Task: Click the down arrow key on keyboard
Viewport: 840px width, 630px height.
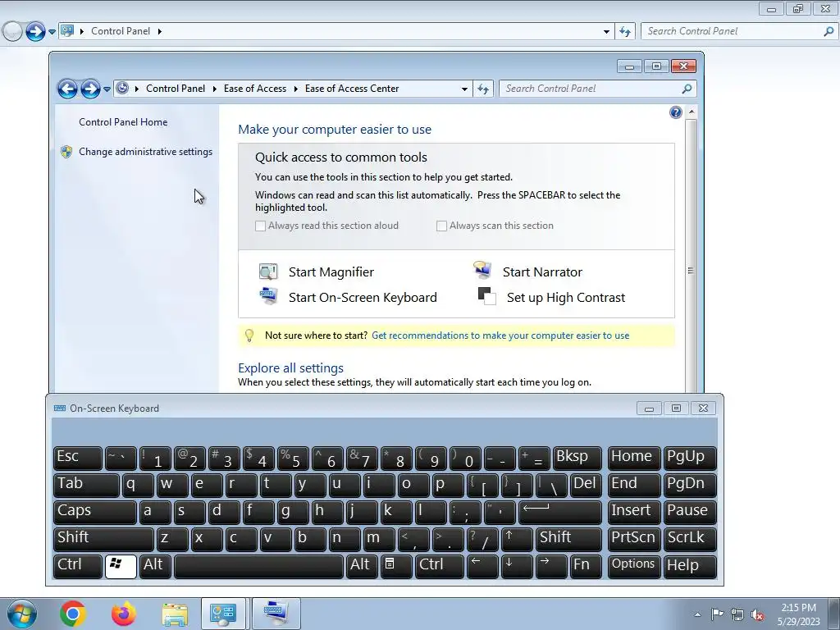Action: (517, 566)
